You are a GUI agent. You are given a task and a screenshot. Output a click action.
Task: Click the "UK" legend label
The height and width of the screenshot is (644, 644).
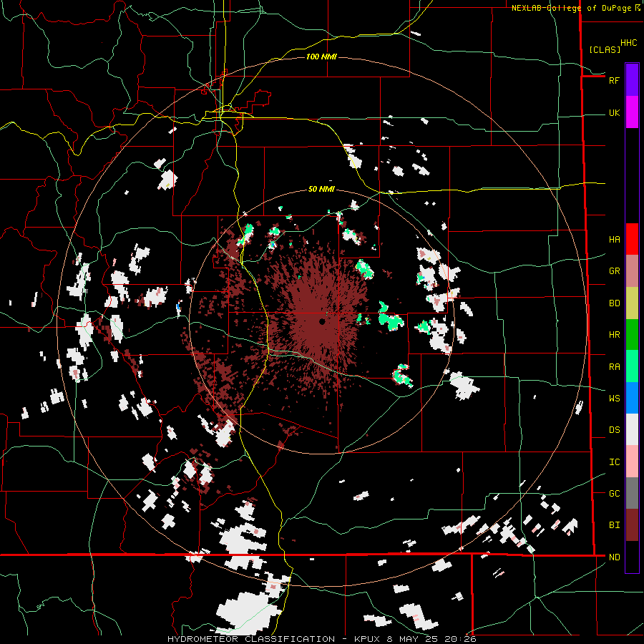click(x=614, y=113)
